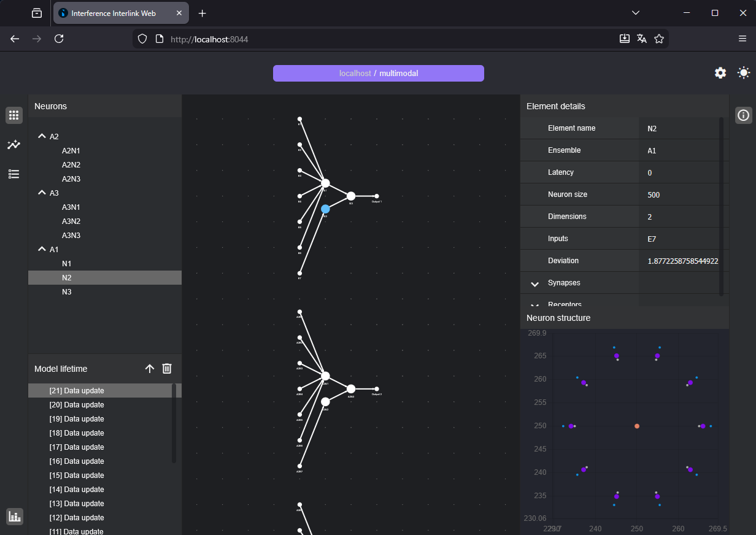Open the bar chart statistics icon
This screenshot has width=756, height=535.
(x=15, y=517)
